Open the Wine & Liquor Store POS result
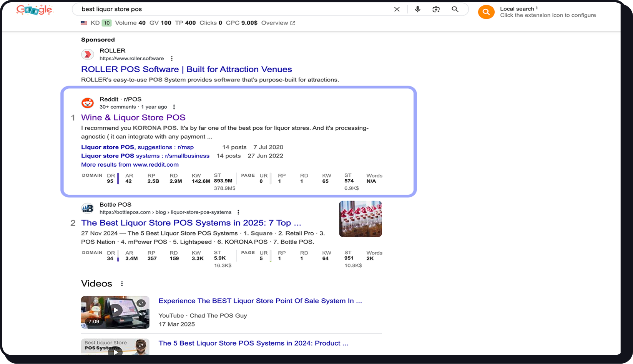This screenshot has height=364, width=633. [133, 118]
